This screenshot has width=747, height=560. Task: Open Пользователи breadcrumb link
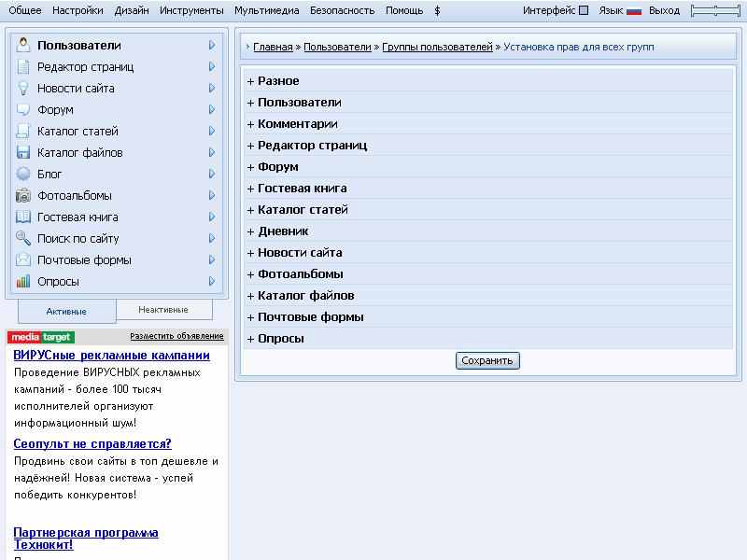point(337,47)
